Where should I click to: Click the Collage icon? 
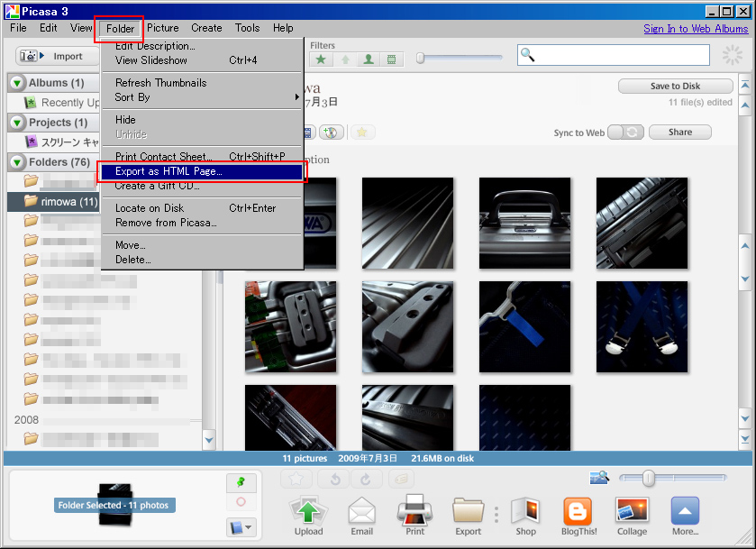click(x=632, y=512)
